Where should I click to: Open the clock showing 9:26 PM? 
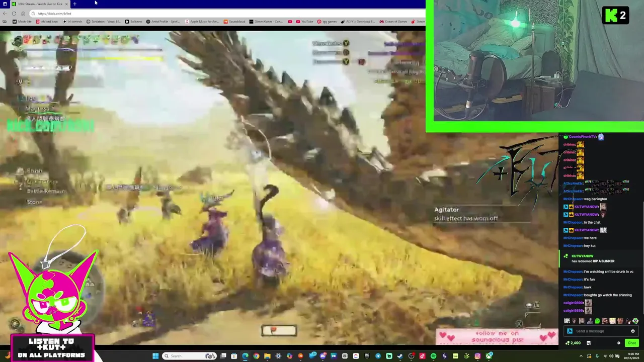pyautogui.click(x=631, y=356)
